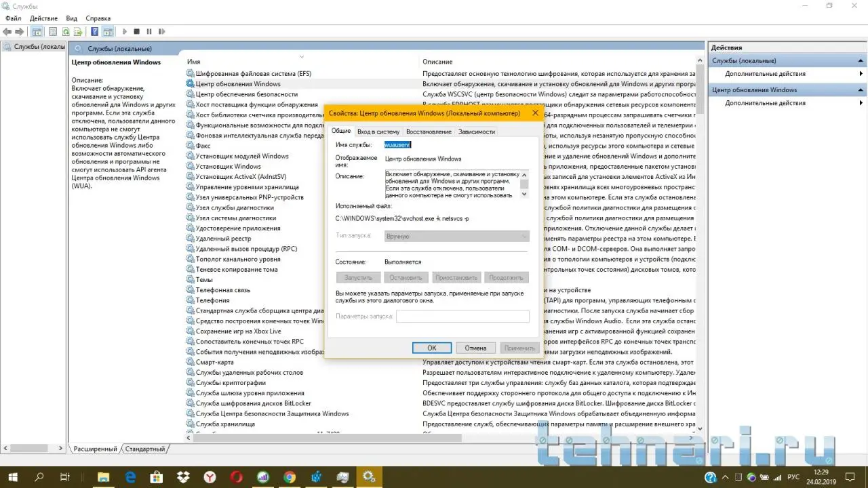Viewport: 868px width, 488px height.
Task: Open the Файл menu
Action: pos(13,18)
